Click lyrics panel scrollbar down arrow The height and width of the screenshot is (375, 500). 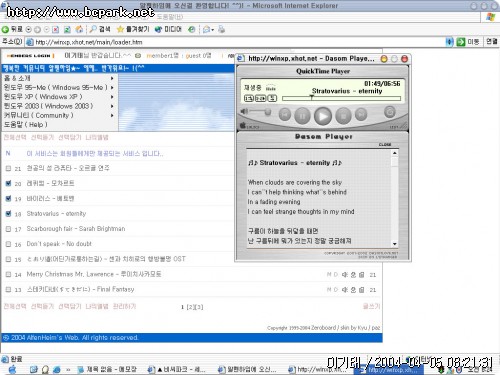395,244
